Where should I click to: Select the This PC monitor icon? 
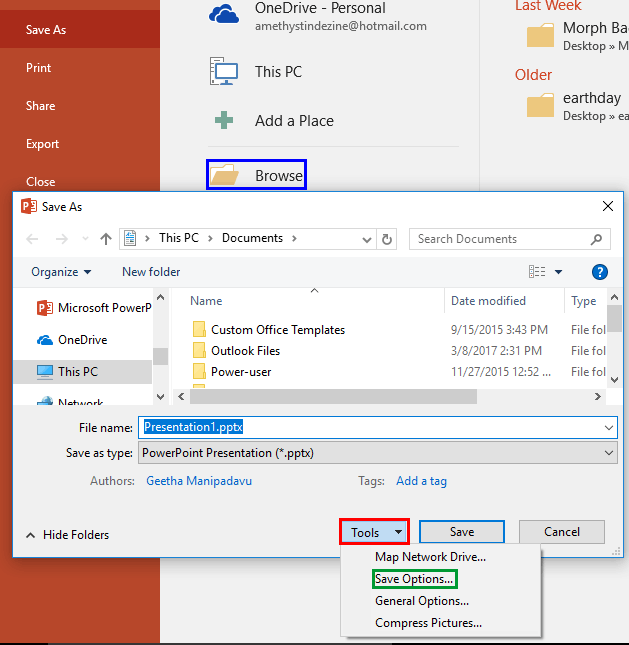click(x=224, y=71)
